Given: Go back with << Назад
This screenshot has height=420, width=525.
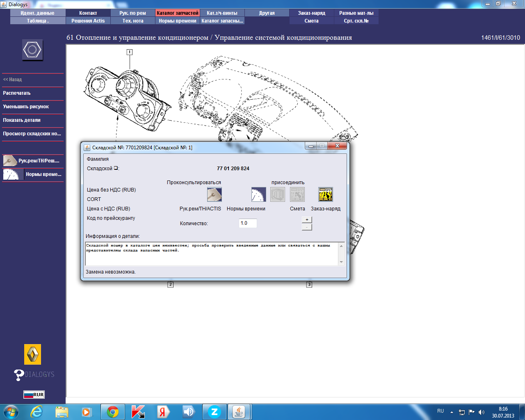Looking at the screenshot, I should tap(33, 80).
